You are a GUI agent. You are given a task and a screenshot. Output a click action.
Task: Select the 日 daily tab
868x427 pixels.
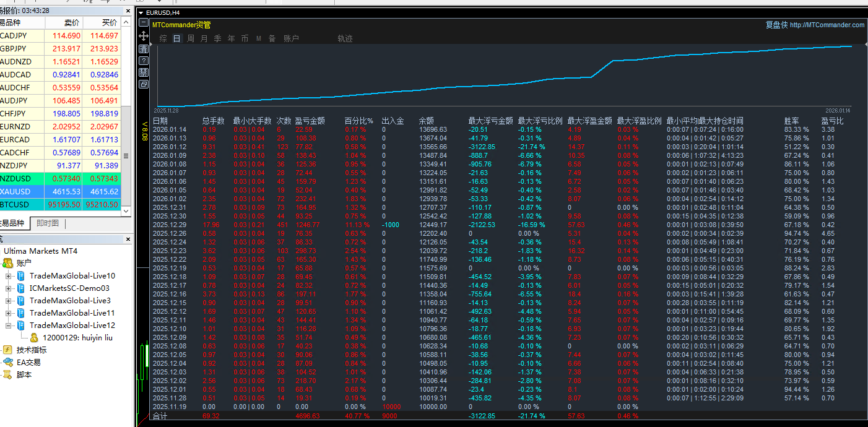[177, 38]
